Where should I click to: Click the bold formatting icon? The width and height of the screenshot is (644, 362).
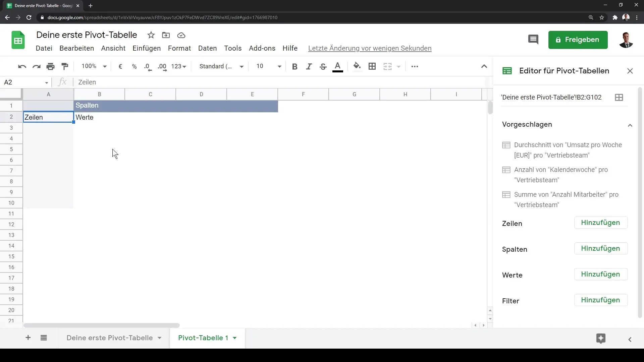pyautogui.click(x=294, y=66)
